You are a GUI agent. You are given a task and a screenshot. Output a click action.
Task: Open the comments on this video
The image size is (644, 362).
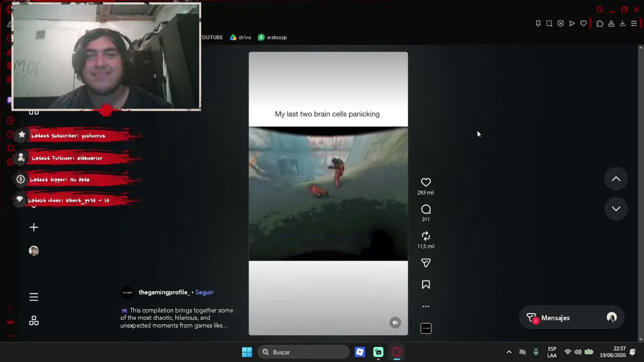pyautogui.click(x=426, y=210)
